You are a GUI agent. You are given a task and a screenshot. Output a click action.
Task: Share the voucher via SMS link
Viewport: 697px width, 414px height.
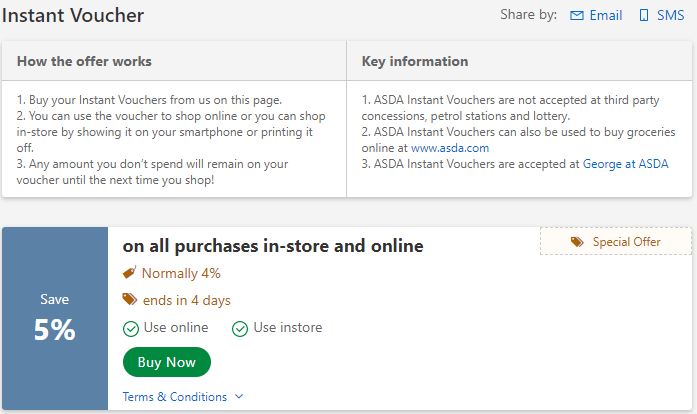click(x=670, y=16)
